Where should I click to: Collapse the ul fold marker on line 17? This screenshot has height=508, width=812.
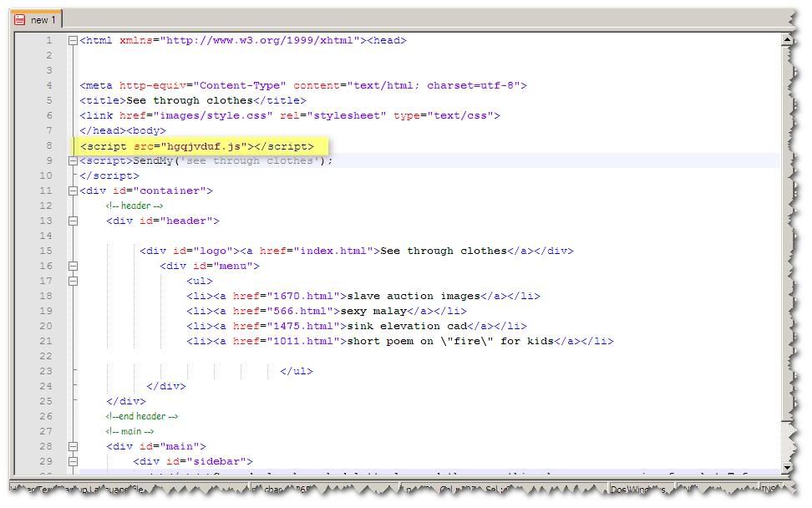tap(73, 281)
